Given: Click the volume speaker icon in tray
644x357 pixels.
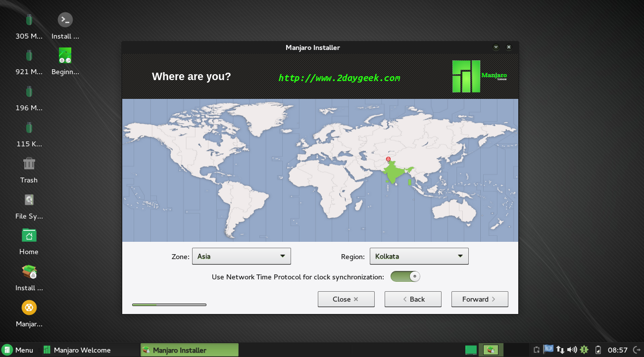Looking at the screenshot, I should click(x=572, y=350).
